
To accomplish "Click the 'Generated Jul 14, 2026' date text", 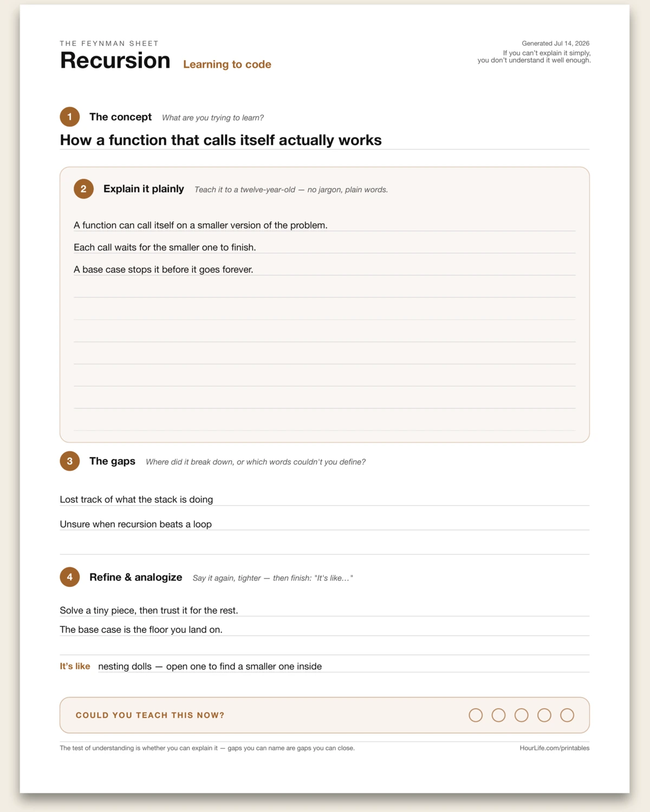I will [556, 43].
